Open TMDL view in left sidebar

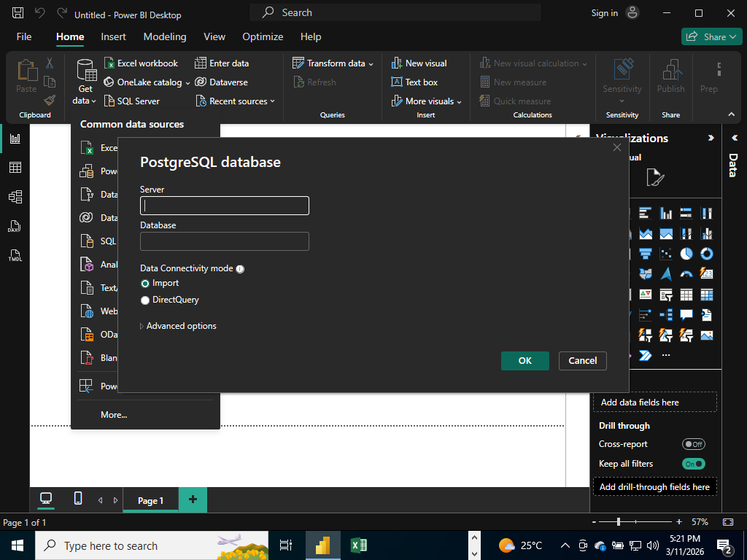click(15, 256)
